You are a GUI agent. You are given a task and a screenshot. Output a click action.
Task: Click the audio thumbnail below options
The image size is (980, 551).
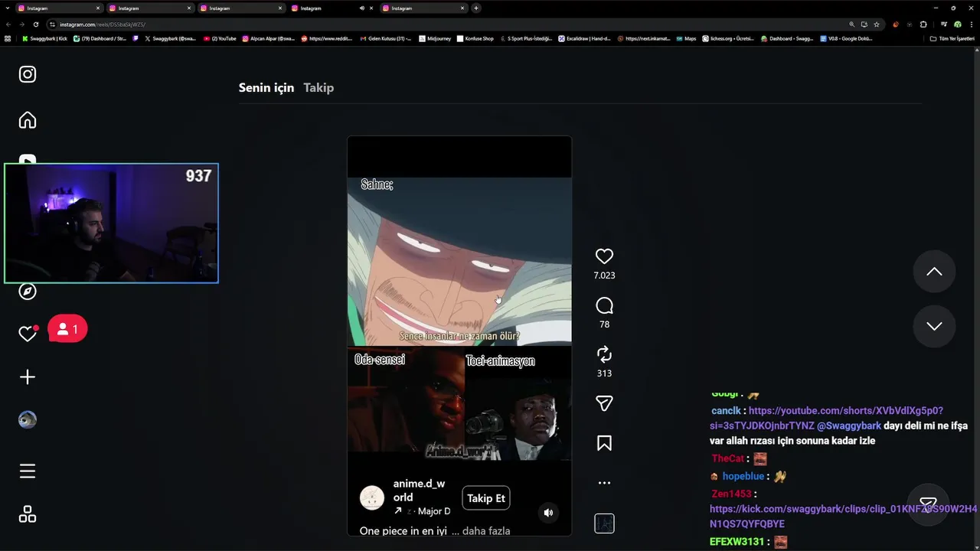[x=604, y=524]
